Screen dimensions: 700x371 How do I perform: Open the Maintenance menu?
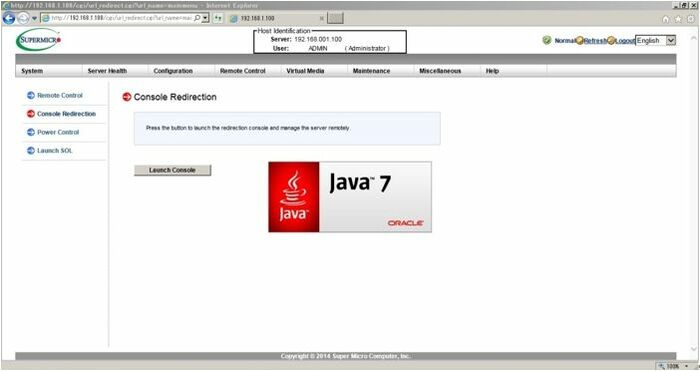[x=371, y=71]
